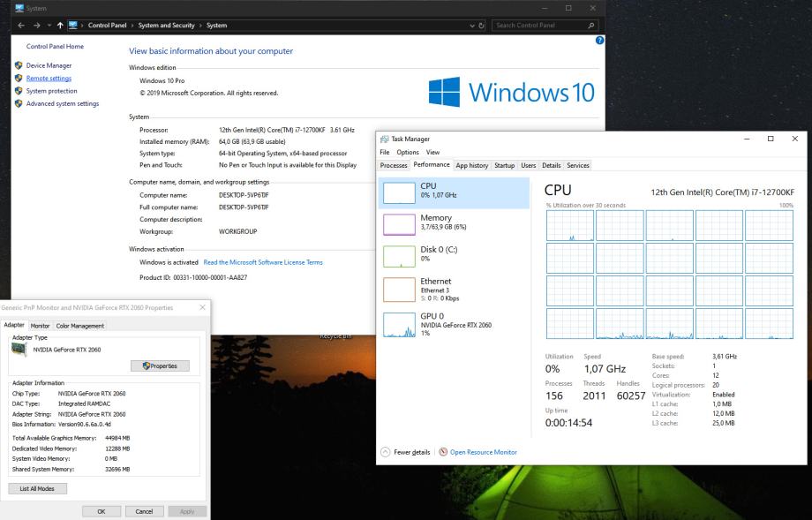Image resolution: width=812 pixels, height=520 pixels.
Task: Switch to App history tab
Action: pos(472,165)
